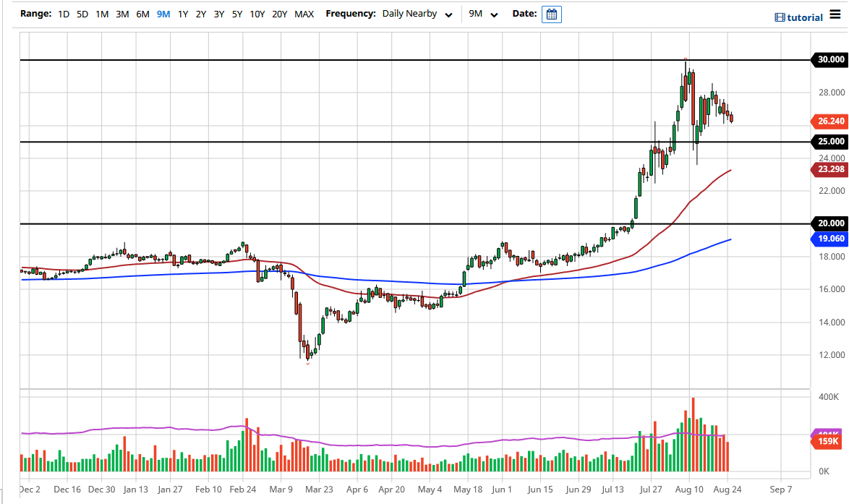
Task: Open the 9M period dropdown
Action: [x=482, y=14]
